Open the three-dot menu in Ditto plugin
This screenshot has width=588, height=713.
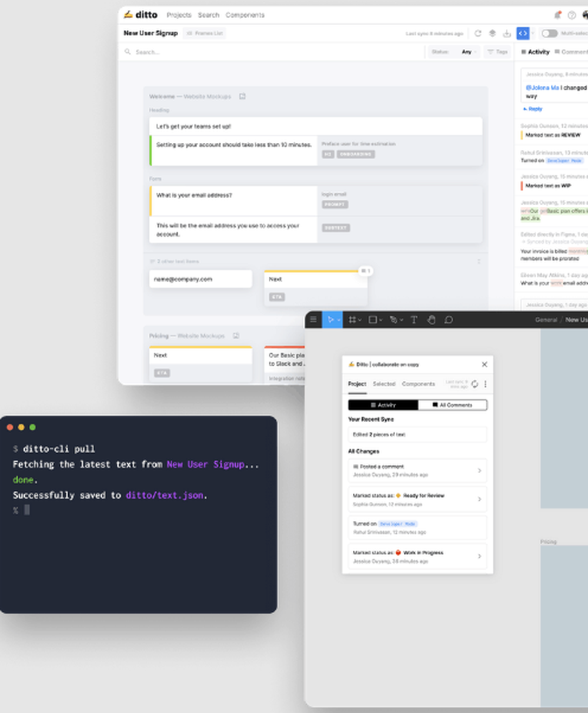[486, 384]
